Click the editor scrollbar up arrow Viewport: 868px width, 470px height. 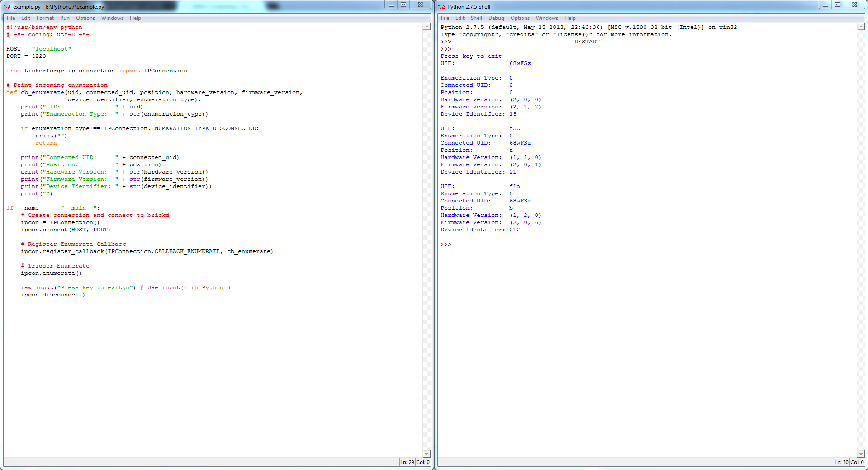pyautogui.click(x=427, y=27)
